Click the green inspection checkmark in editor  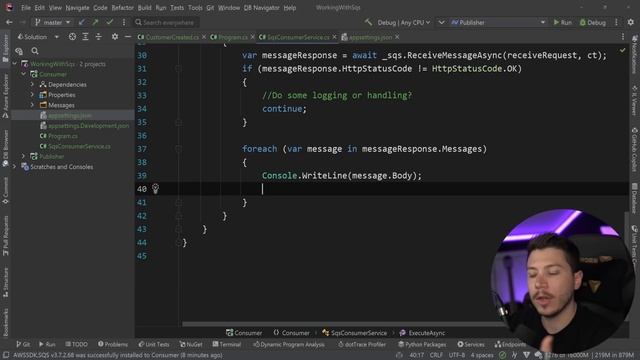[x=622, y=50]
